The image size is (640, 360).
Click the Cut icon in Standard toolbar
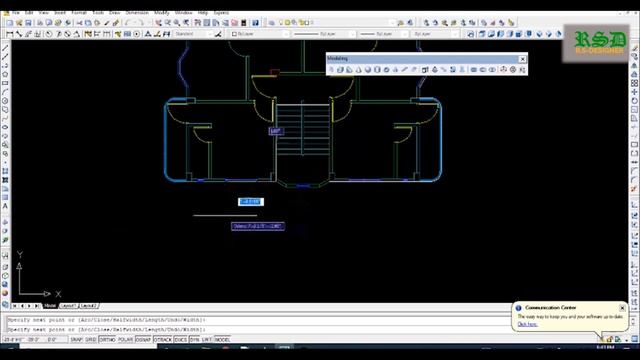[x=79, y=23]
